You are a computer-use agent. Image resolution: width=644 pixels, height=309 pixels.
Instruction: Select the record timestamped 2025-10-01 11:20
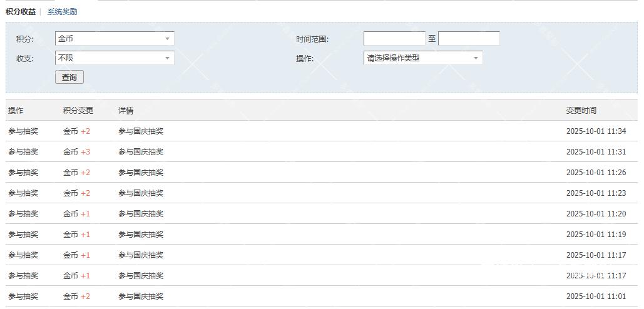[x=596, y=214]
